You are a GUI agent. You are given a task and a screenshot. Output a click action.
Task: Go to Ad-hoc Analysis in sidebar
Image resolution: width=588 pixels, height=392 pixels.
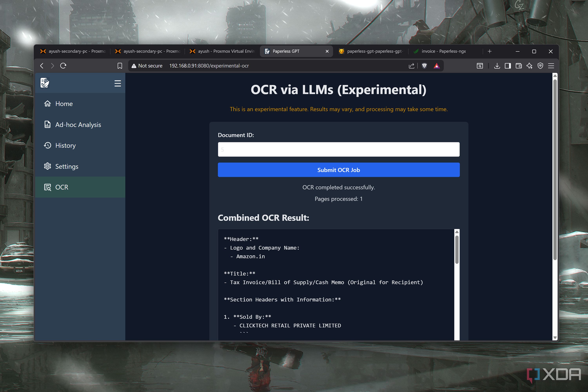coord(80,124)
